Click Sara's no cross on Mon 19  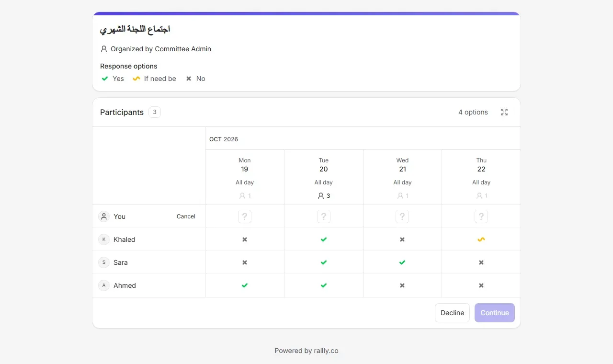(245, 262)
